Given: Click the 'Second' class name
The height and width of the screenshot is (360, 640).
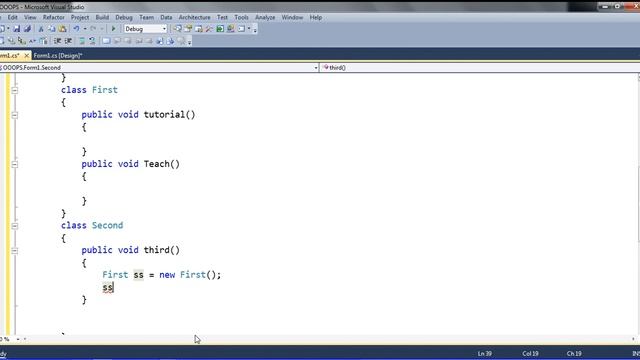Looking at the screenshot, I should [107, 225].
